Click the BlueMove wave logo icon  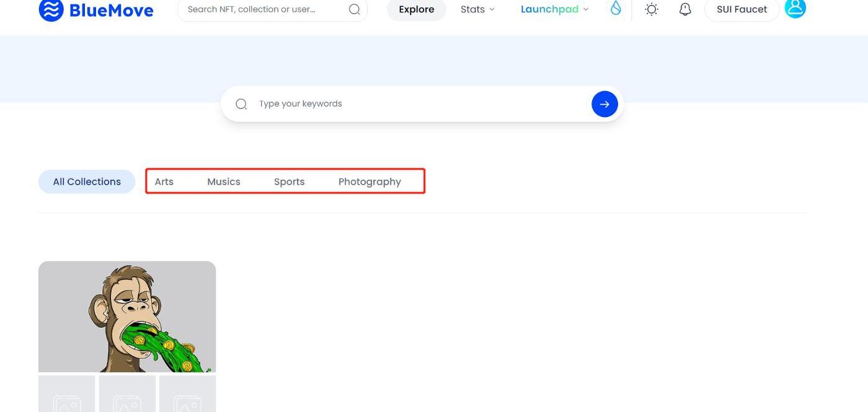51,9
